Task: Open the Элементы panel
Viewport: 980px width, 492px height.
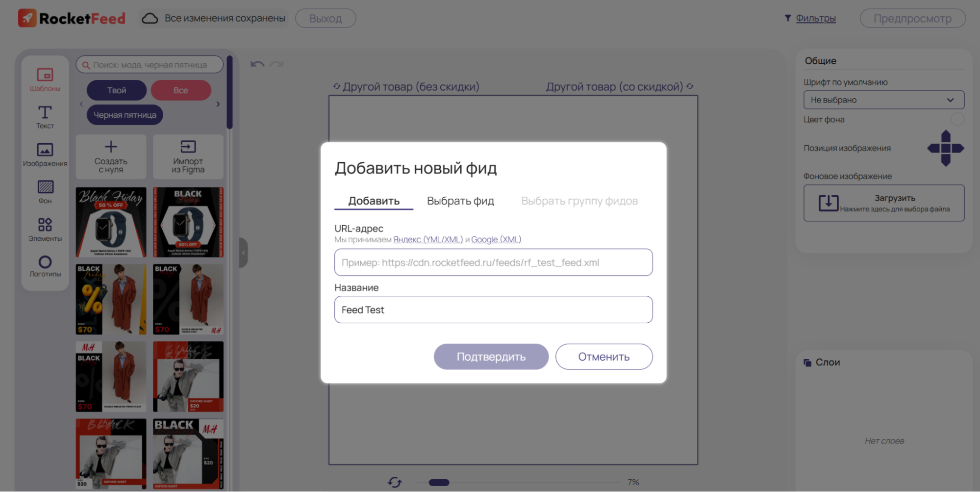Action: coord(45,229)
